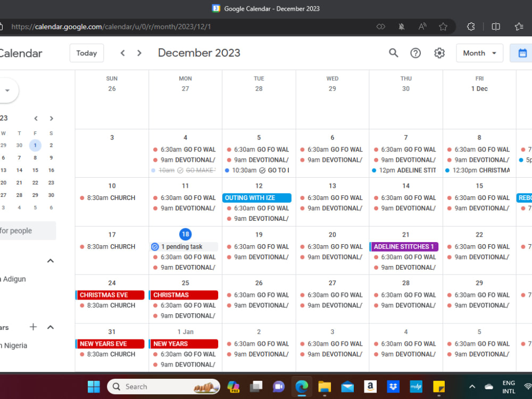Open the Support help icon

pos(415,53)
